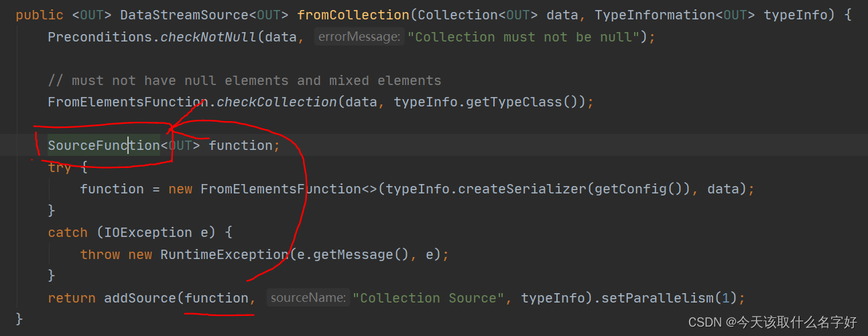Select the checkCollection method call
The width and height of the screenshot is (868, 336).
[x=277, y=102]
